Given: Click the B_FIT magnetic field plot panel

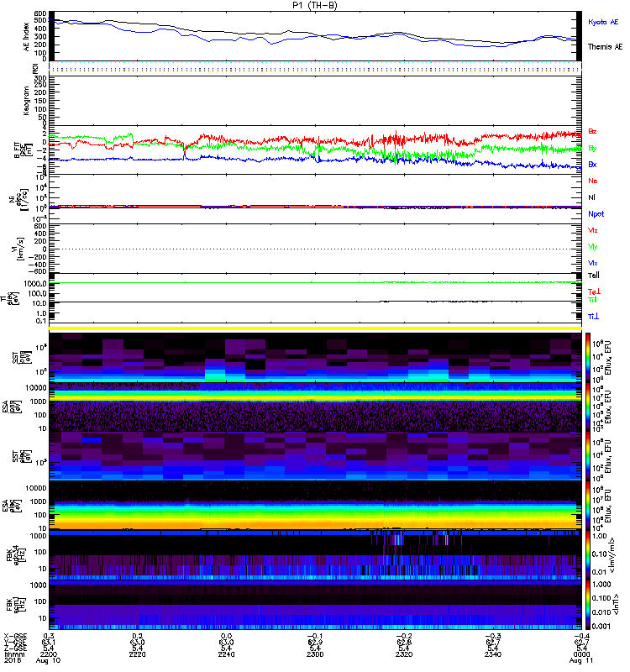Looking at the screenshot, I should pos(315,150).
